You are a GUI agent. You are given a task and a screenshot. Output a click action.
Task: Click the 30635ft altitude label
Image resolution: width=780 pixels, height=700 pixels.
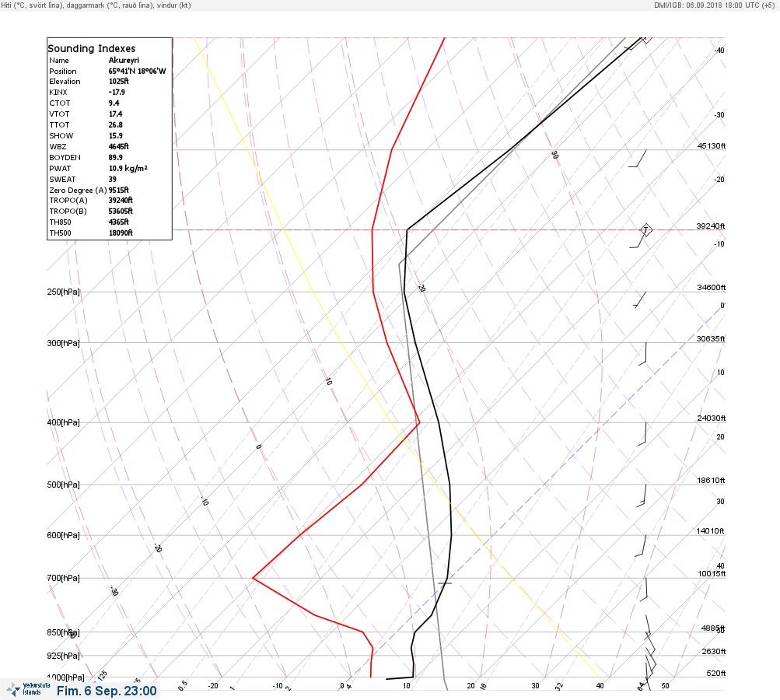(711, 339)
